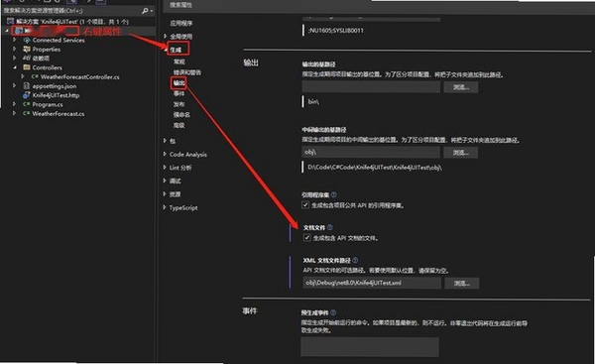
Task: Click the appsettings.json file icon
Action: (27, 86)
